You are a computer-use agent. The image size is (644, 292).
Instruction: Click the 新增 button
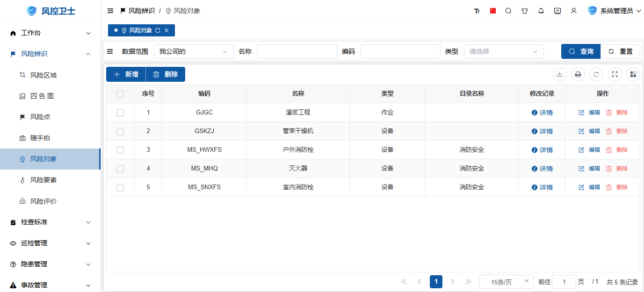pyautogui.click(x=126, y=74)
